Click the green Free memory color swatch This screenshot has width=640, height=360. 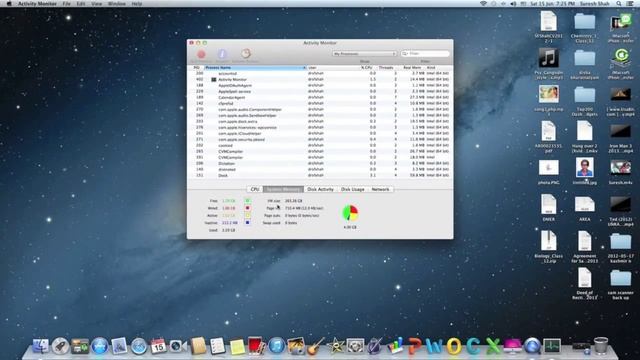click(x=247, y=200)
